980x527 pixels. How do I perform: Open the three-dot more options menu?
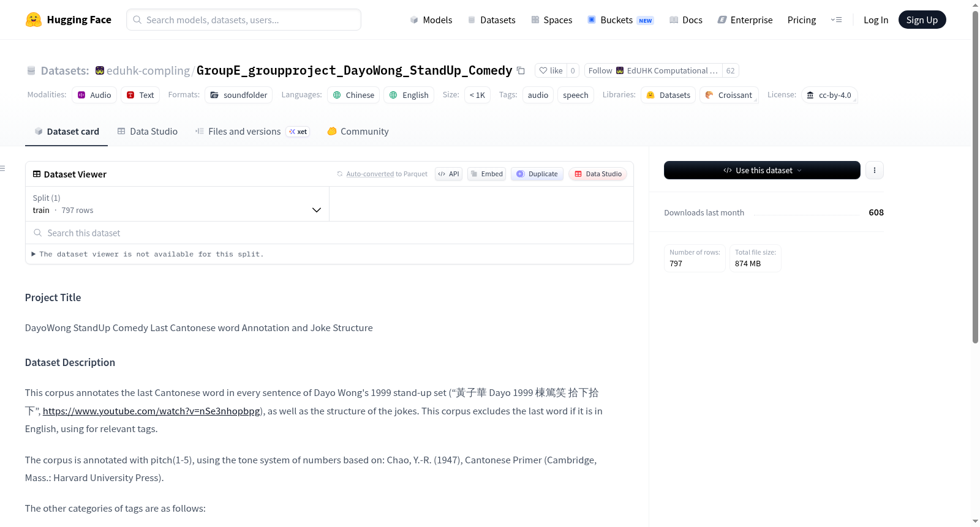click(875, 170)
